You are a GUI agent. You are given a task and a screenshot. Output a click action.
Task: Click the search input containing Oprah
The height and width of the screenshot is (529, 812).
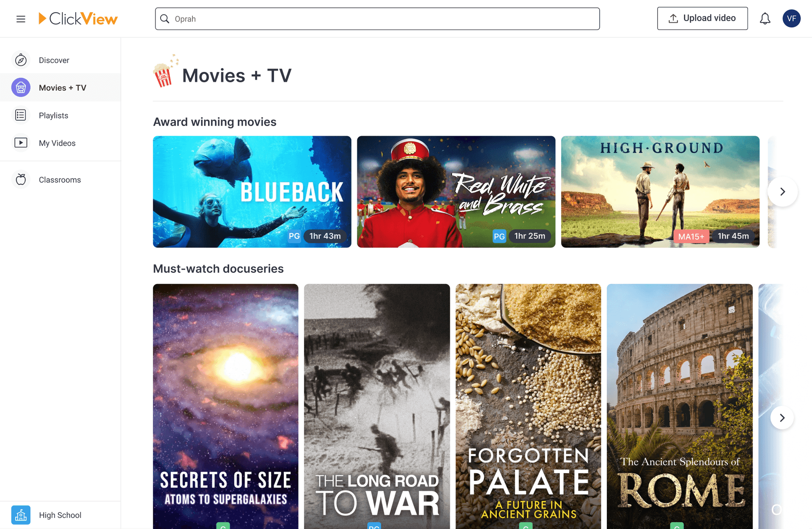377,19
